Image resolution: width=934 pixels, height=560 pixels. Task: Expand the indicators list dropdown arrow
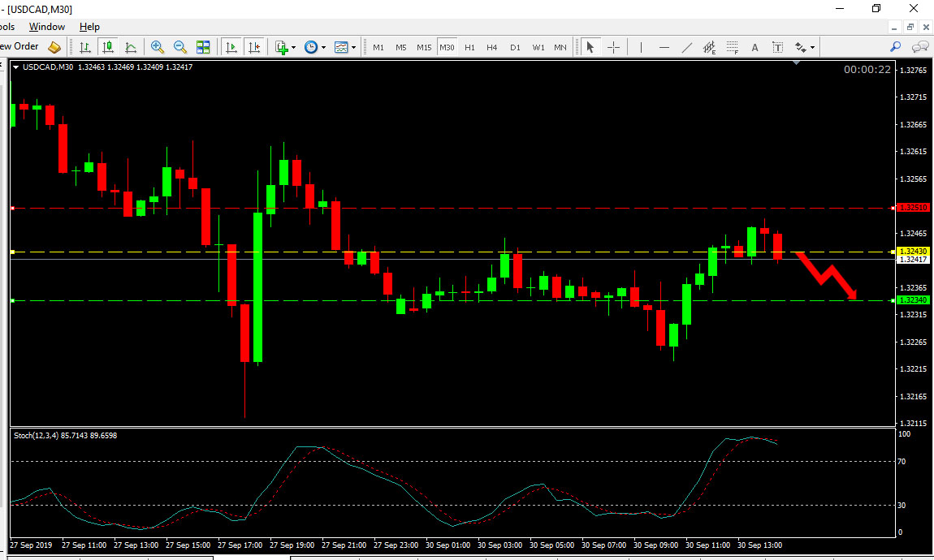[293, 47]
